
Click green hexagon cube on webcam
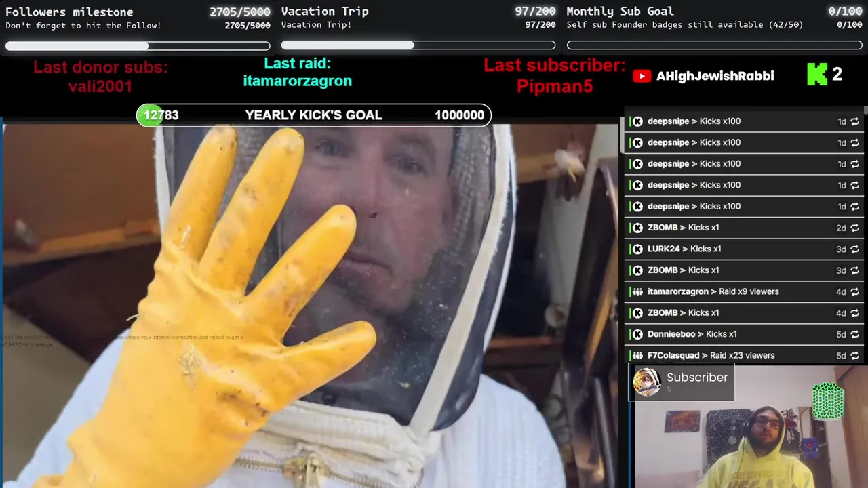(828, 401)
